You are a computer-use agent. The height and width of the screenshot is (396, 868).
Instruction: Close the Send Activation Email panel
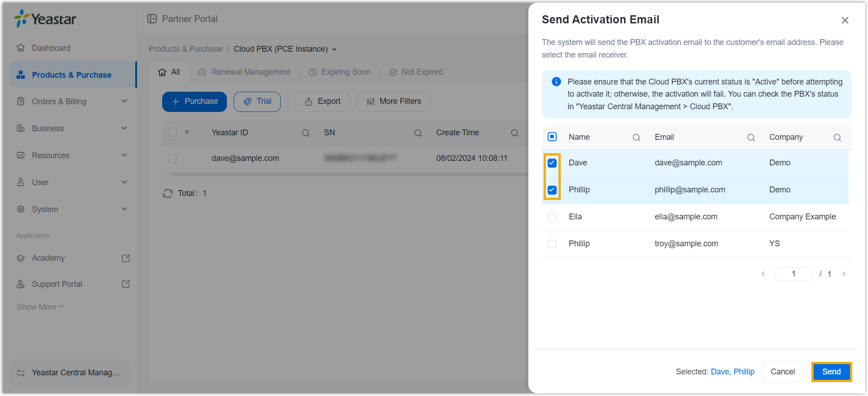tap(845, 20)
